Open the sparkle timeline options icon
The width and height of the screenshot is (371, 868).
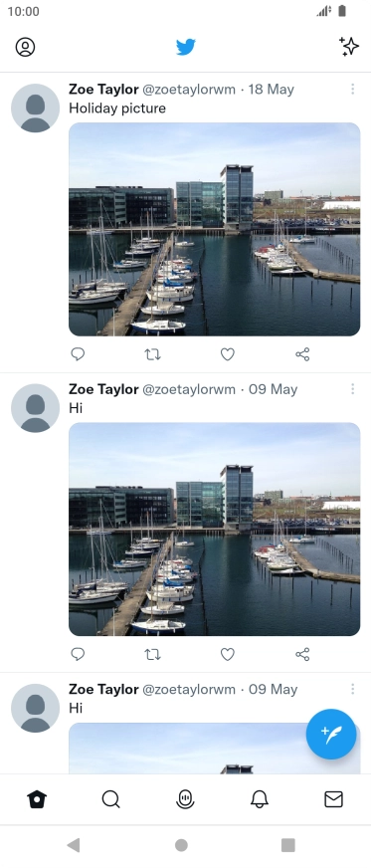pyautogui.click(x=349, y=47)
